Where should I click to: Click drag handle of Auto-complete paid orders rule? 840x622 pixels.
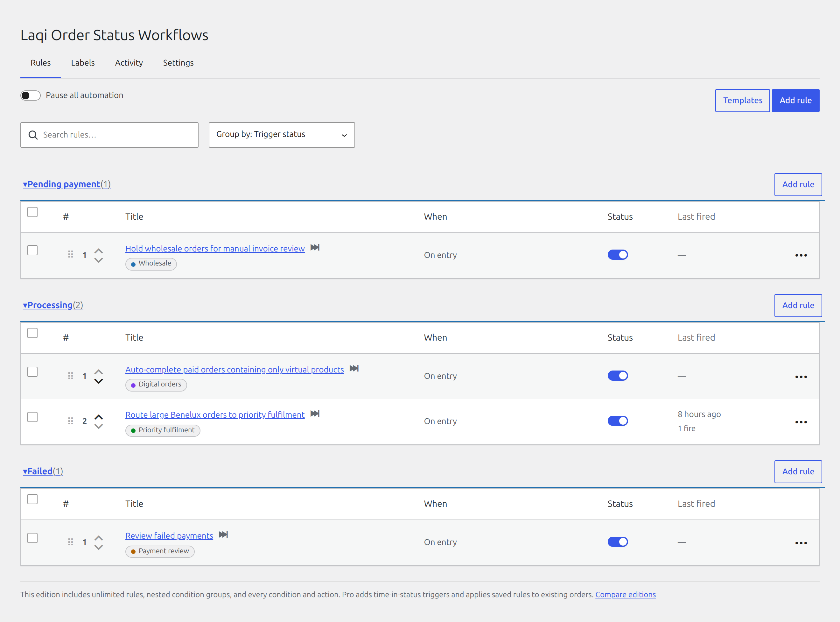(70, 375)
